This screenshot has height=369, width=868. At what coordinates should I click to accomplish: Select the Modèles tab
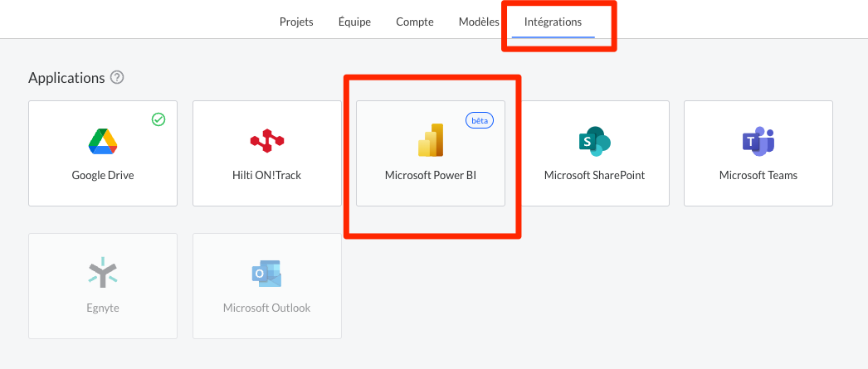coord(479,22)
